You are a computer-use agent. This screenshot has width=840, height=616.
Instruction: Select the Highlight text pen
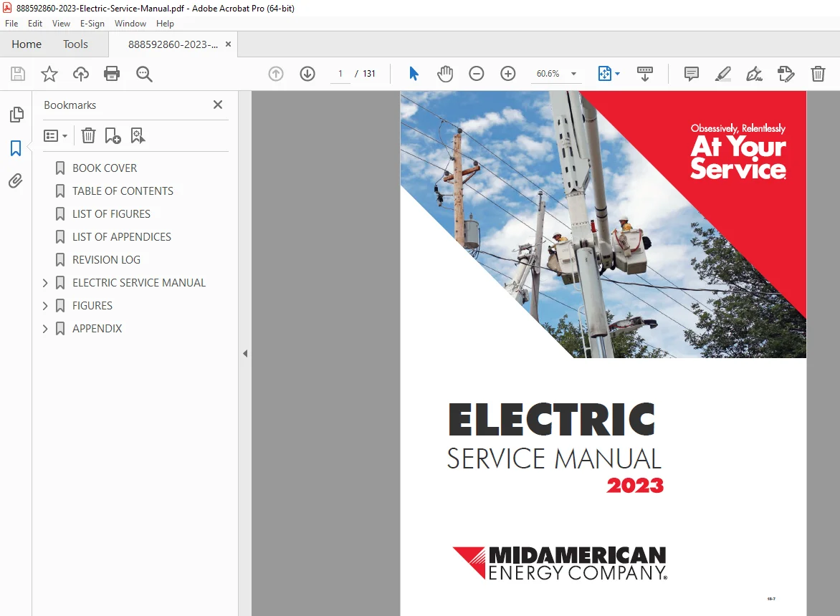[x=723, y=74]
